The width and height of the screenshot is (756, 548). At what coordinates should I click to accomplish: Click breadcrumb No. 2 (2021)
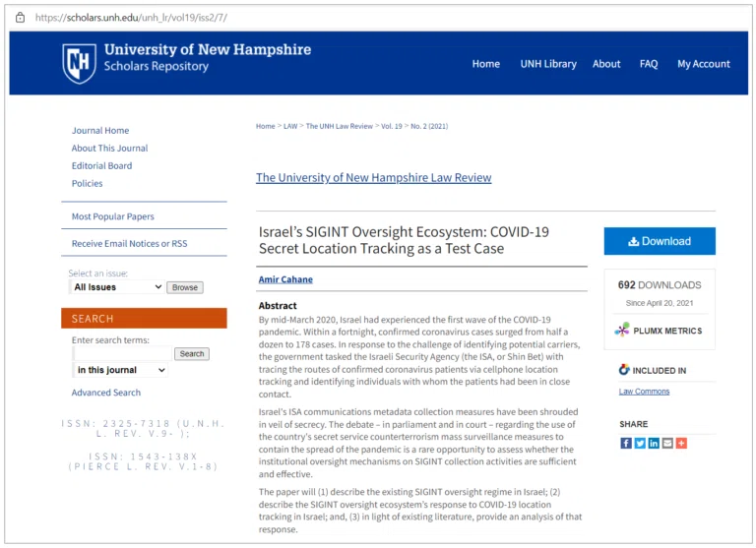pyautogui.click(x=429, y=126)
